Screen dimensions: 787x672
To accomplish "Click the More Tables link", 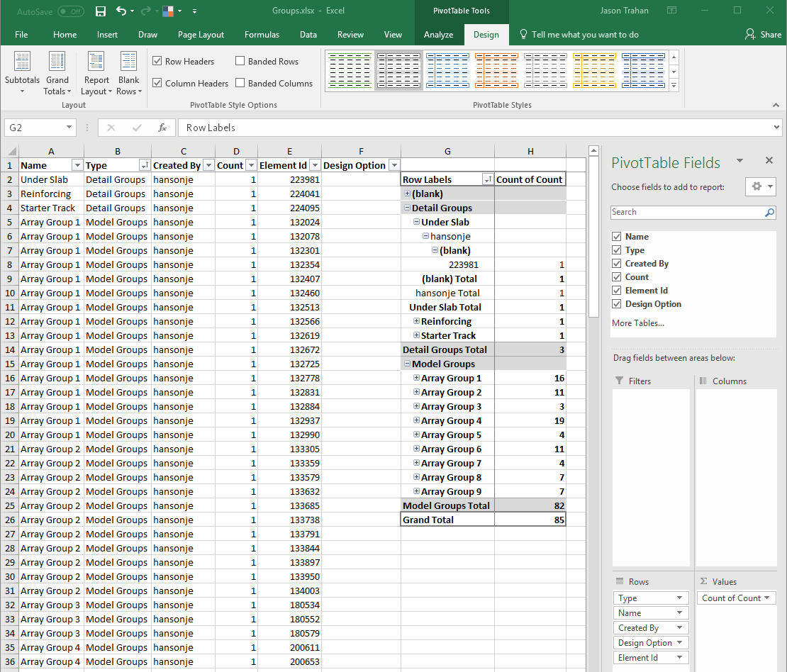I will point(637,323).
